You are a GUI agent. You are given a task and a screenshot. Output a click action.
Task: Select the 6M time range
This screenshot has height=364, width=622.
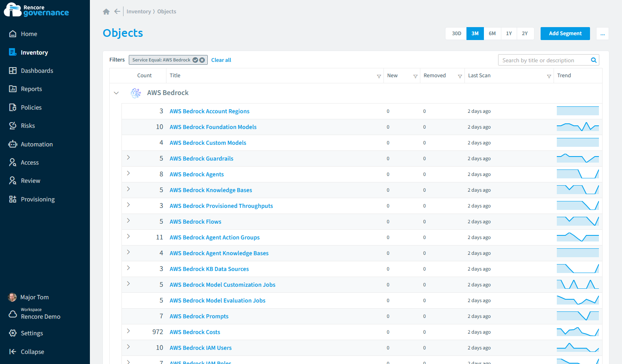click(x=492, y=34)
